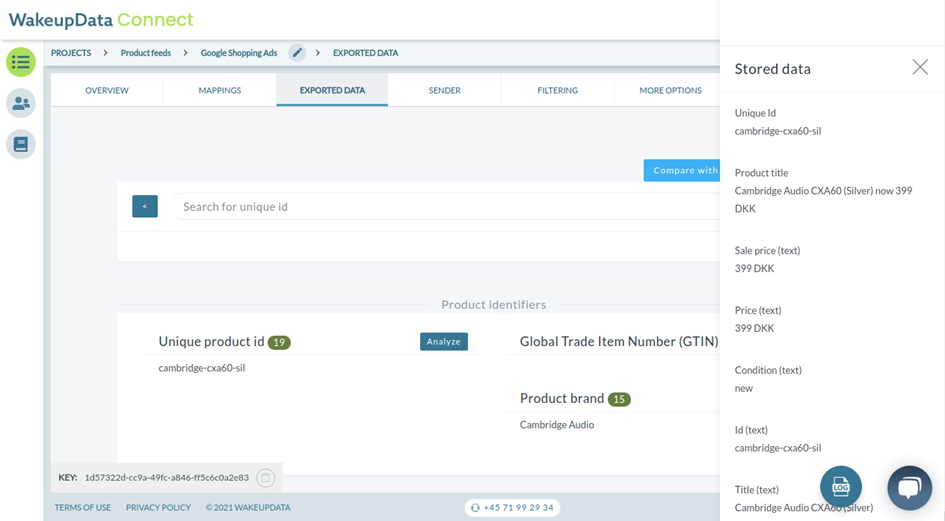This screenshot has height=521, width=945.
Task: Click the Compare with button
Action: [682, 171]
